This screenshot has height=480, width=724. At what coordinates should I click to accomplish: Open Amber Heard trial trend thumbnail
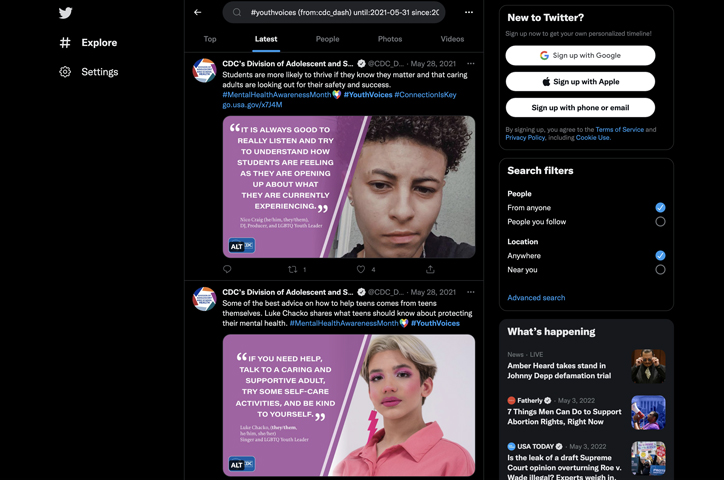pos(648,366)
